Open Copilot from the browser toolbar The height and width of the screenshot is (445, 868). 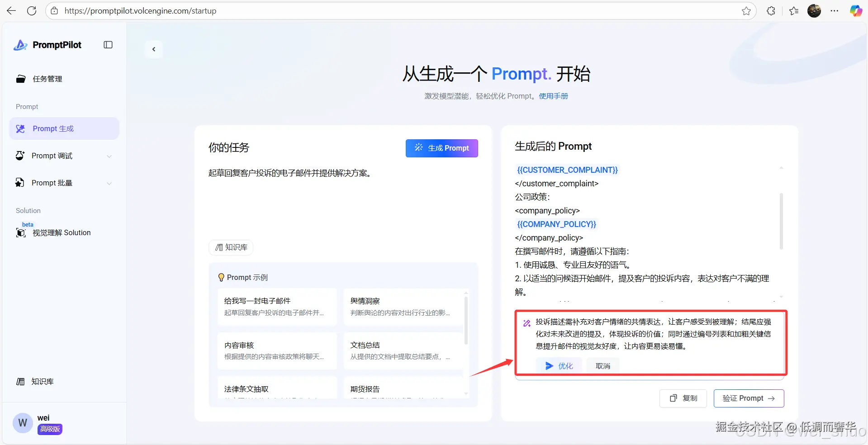(856, 10)
